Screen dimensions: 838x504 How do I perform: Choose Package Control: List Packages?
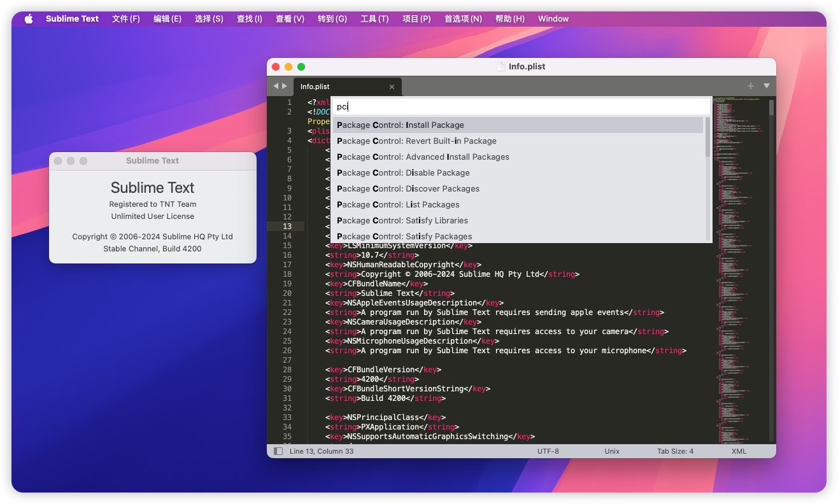pyautogui.click(x=518, y=204)
